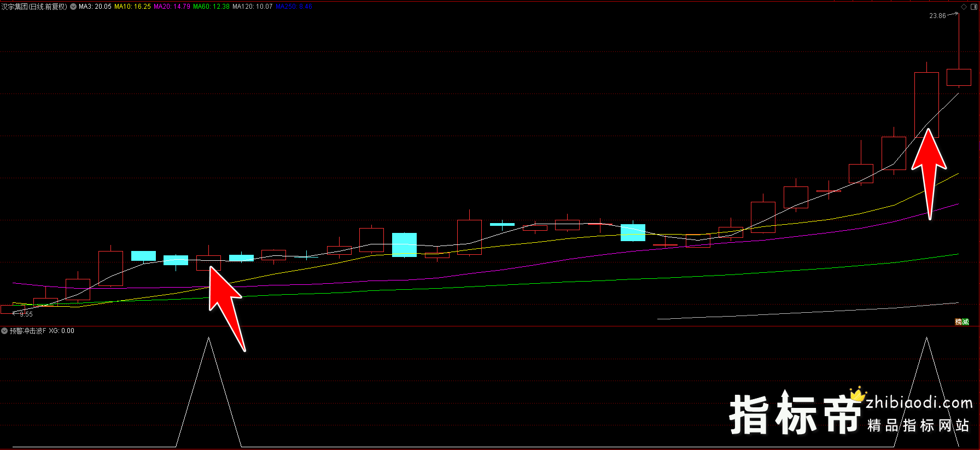Click the first signal peak in indicator panel

coord(208,340)
